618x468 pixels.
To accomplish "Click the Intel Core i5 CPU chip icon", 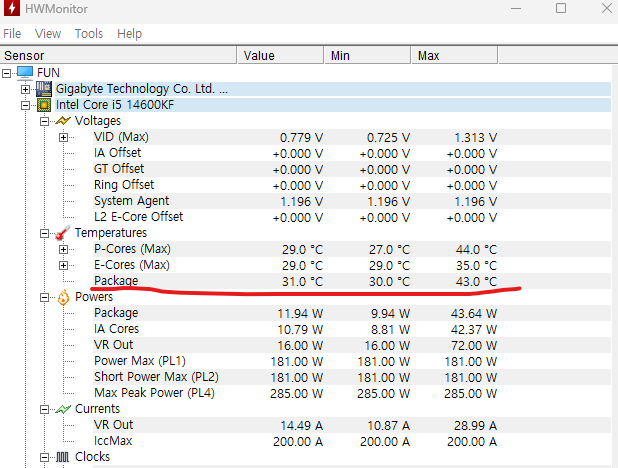I will [44, 105].
